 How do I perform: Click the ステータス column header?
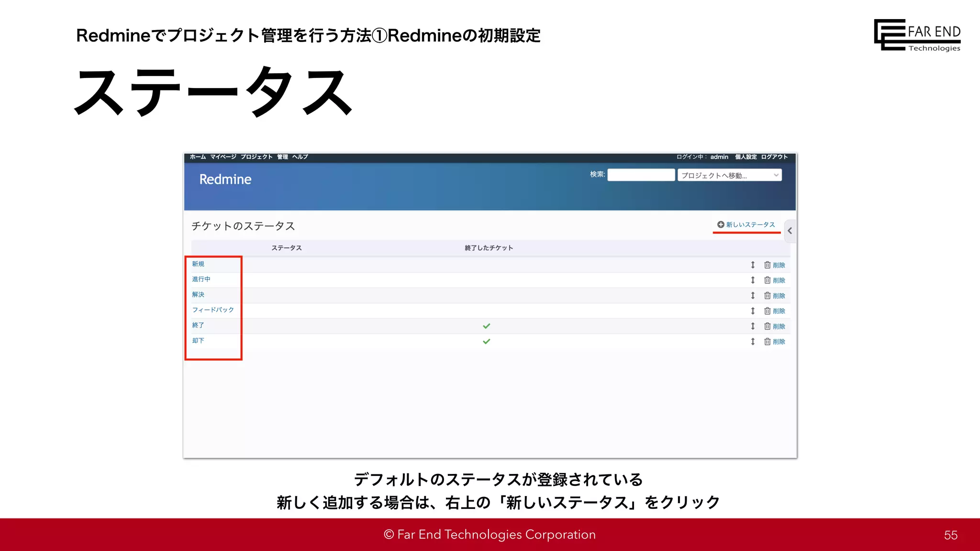[287, 248]
